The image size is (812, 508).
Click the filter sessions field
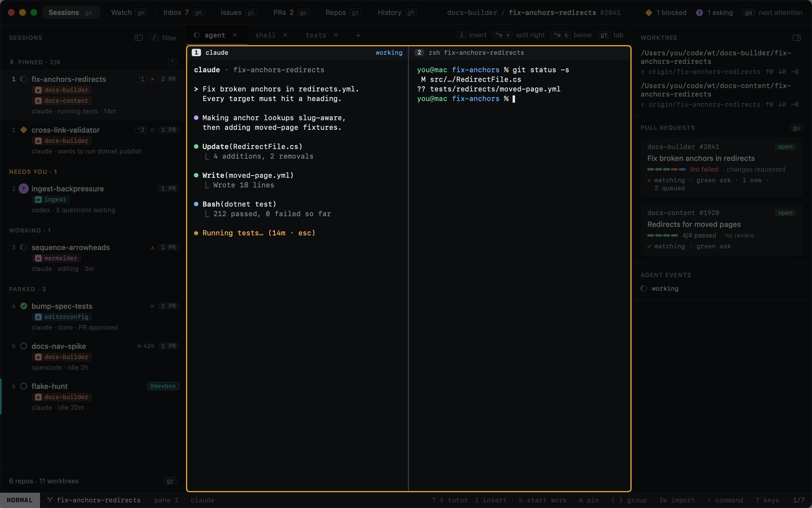pos(164,38)
